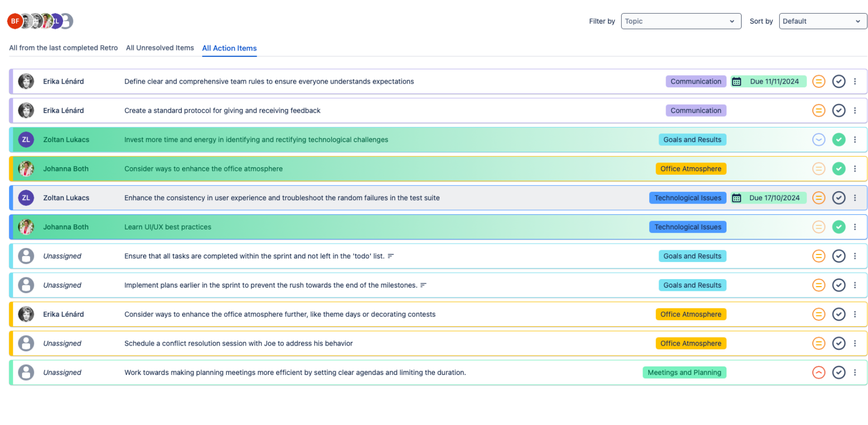
Task: Open more options for 'Create a standard protocol' row
Action: pos(855,110)
